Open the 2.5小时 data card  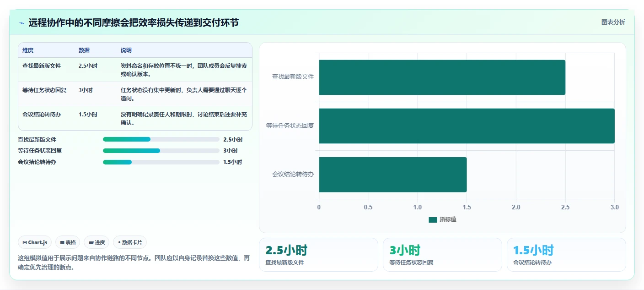[318, 255]
